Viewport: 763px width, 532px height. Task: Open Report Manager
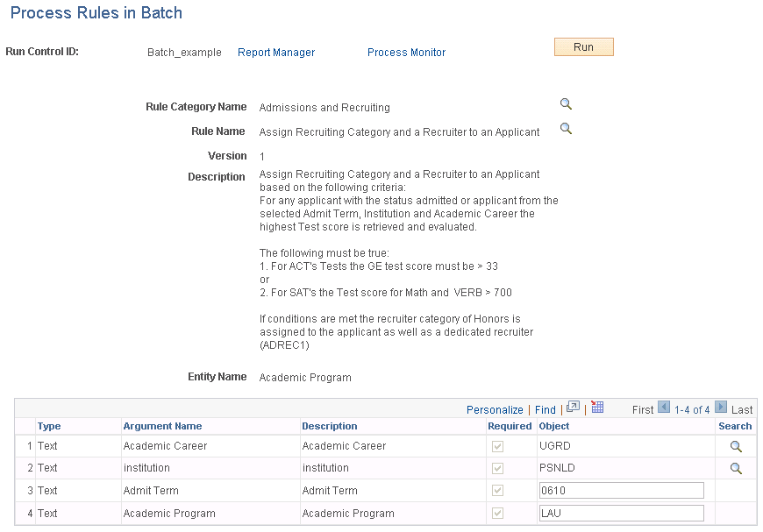point(275,53)
